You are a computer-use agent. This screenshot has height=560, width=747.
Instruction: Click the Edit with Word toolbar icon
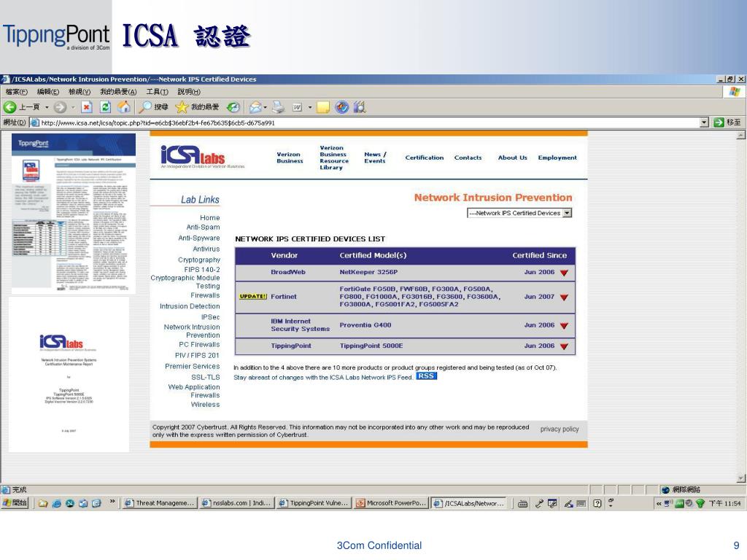coord(298,107)
